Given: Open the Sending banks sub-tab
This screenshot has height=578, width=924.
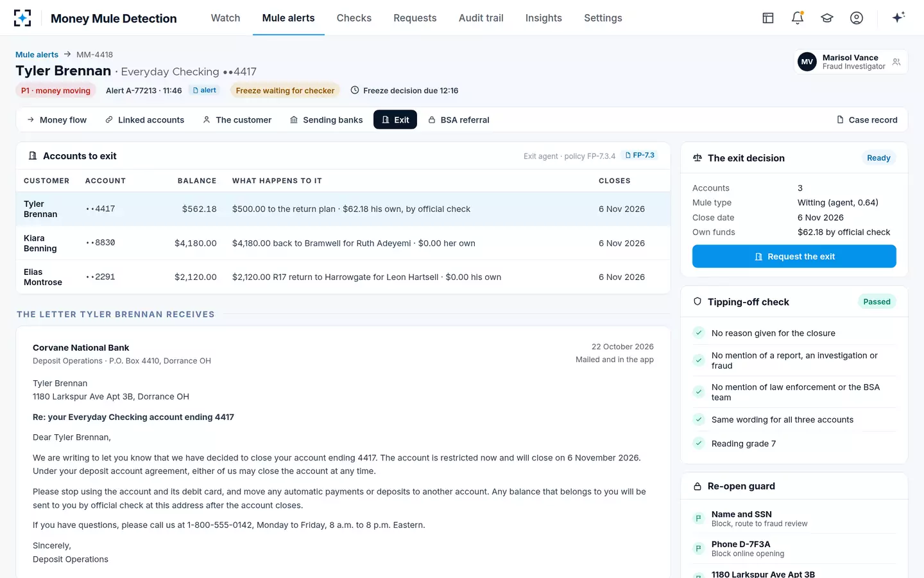Looking at the screenshot, I should [326, 120].
